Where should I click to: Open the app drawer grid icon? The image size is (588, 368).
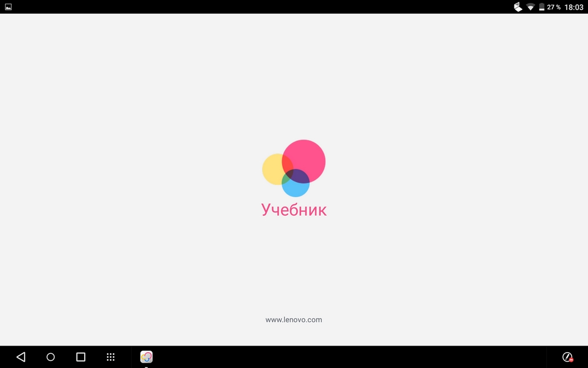point(111,357)
